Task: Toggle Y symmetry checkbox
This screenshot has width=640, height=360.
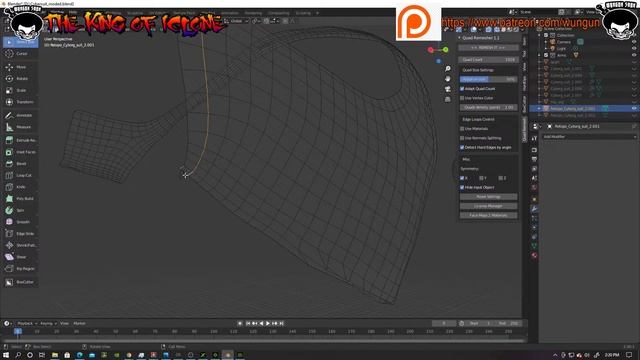Action: pos(481,178)
